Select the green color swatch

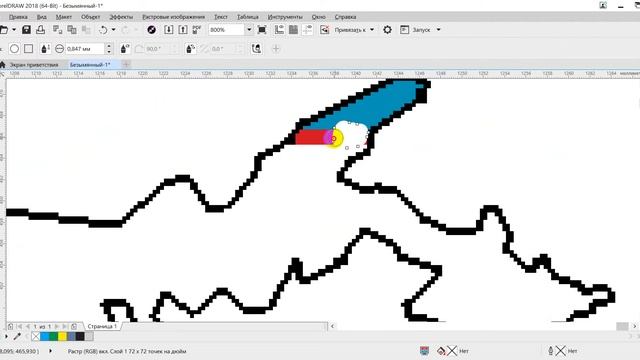(53, 336)
